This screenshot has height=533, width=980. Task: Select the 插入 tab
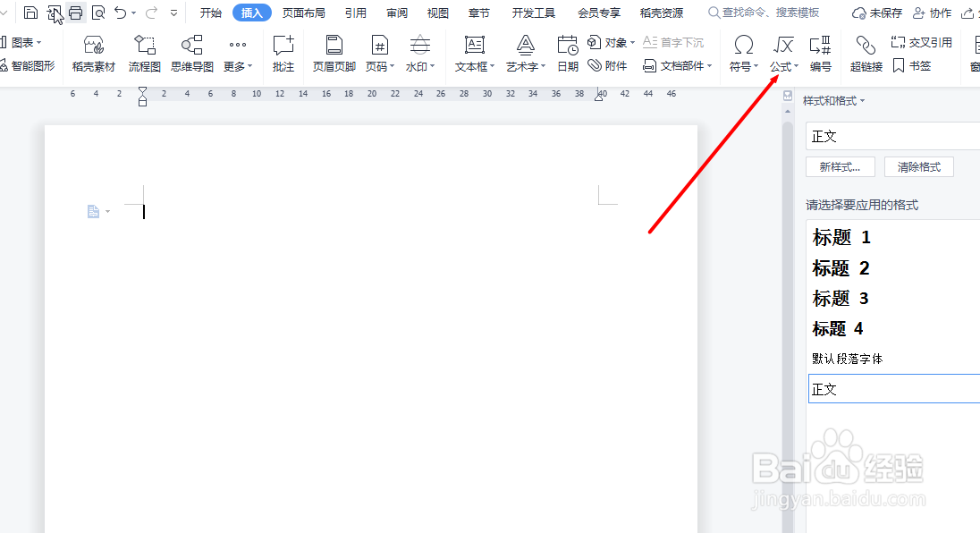point(252,13)
